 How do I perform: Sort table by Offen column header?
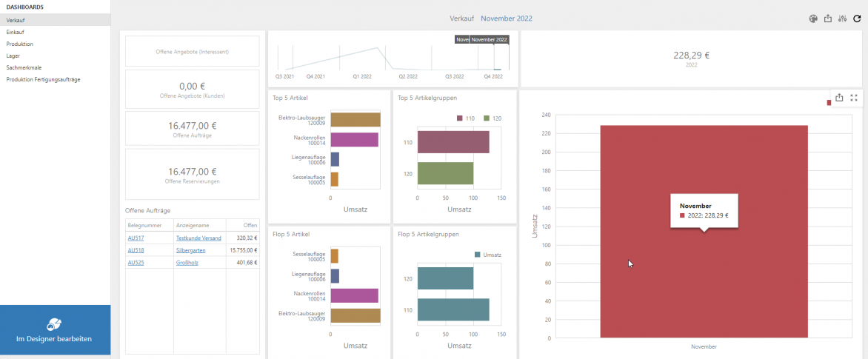242,225
